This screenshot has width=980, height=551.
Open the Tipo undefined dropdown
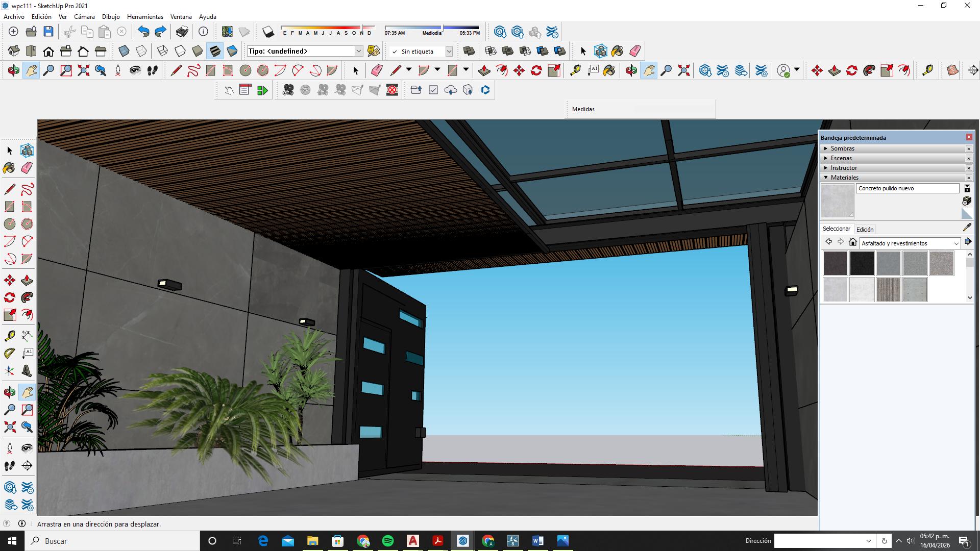359,51
